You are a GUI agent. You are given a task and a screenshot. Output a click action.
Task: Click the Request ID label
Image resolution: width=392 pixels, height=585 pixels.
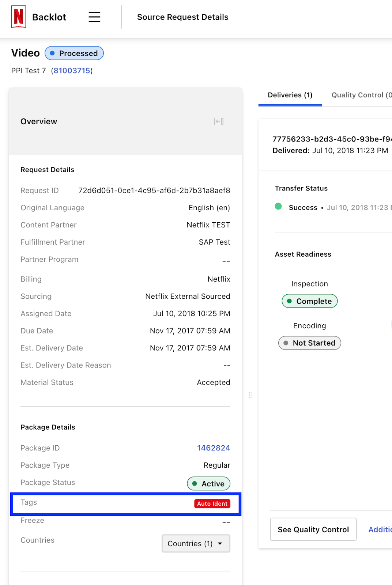point(39,190)
